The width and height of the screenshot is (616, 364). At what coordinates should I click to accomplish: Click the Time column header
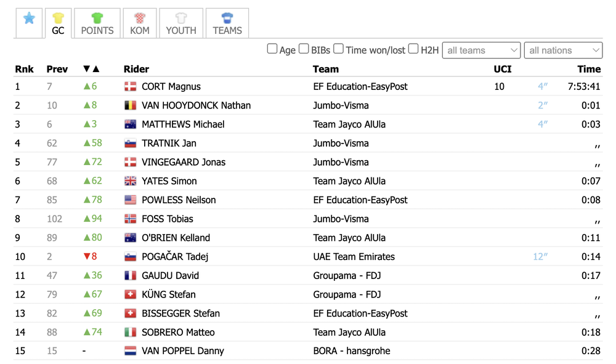coord(588,69)
